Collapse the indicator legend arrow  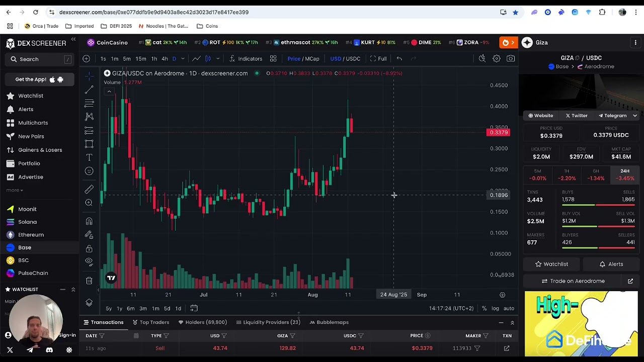[x=109, y=91]
